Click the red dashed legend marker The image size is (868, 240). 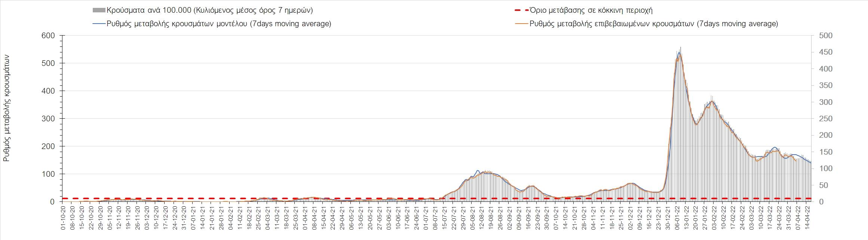point(521,10)
